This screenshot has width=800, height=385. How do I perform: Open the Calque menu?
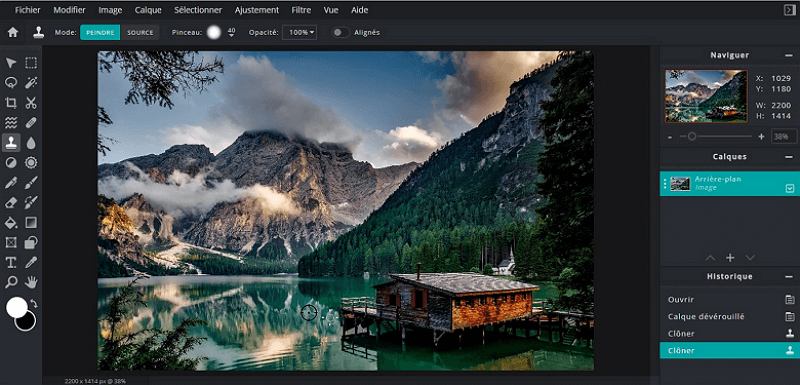148,10
